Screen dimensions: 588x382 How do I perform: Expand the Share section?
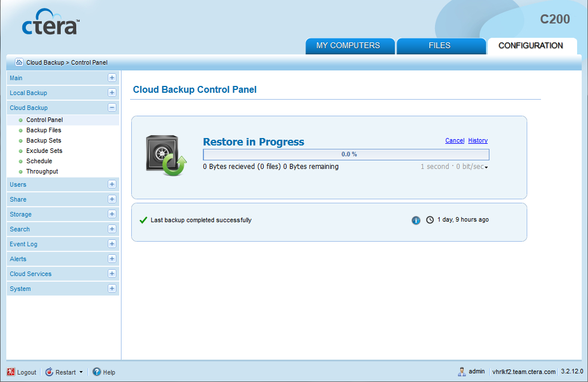pos(112,199)
